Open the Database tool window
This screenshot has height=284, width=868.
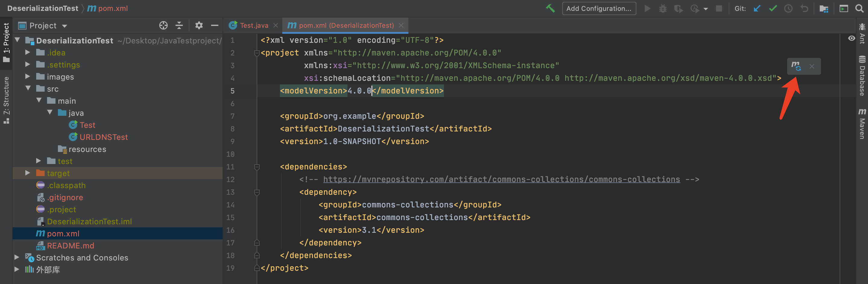(862, 75)
